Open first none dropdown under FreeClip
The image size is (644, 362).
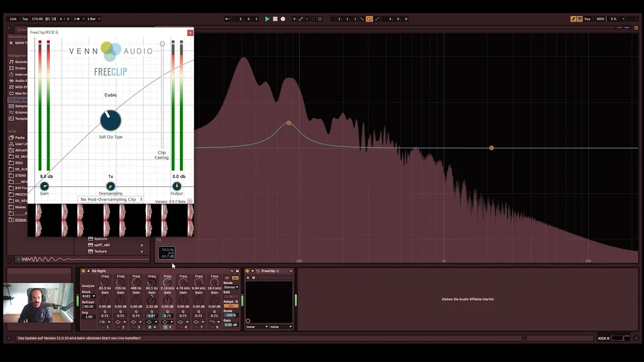[257, 327]
